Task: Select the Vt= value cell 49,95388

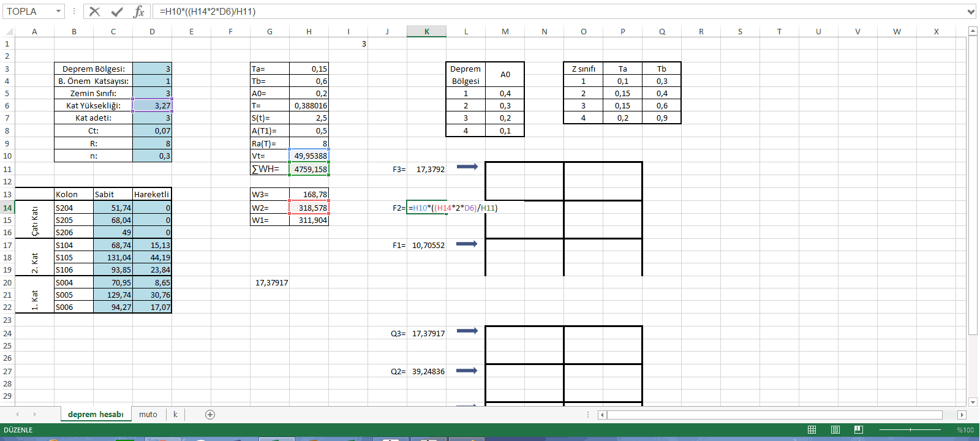Action: point(309,156)
